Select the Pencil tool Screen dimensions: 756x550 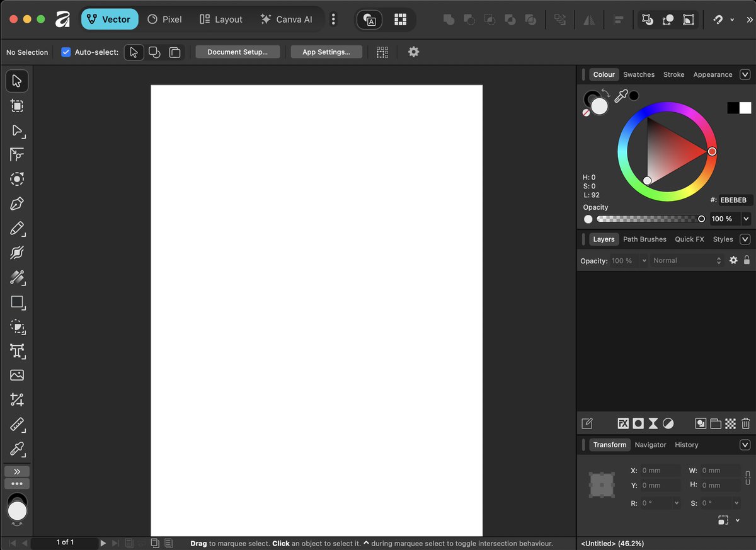coord(17,228)
